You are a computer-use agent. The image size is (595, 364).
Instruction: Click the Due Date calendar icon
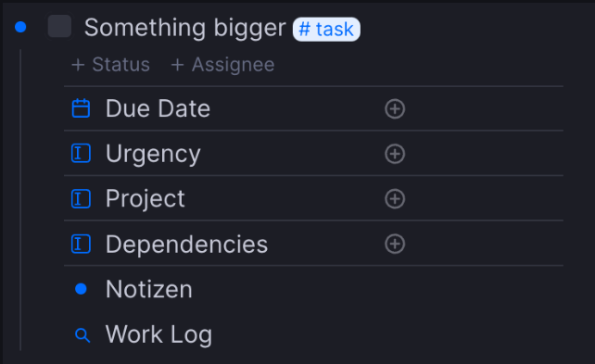click(81, 108)
